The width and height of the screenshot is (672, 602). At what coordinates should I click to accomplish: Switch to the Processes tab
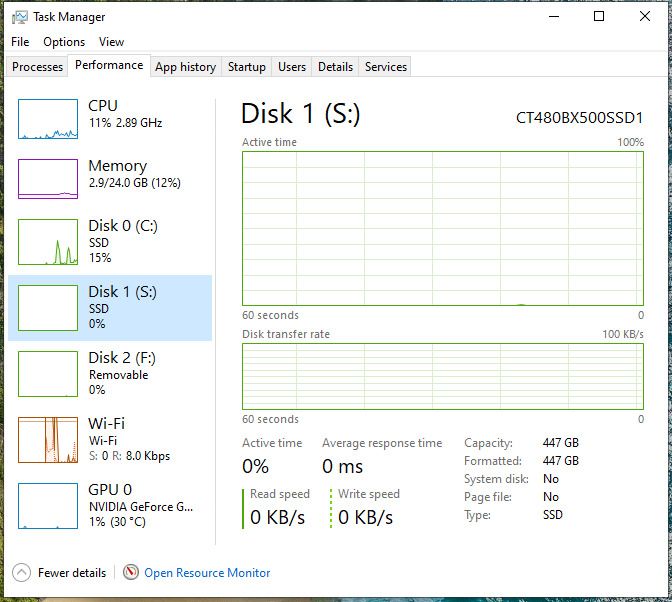(37, 66)
